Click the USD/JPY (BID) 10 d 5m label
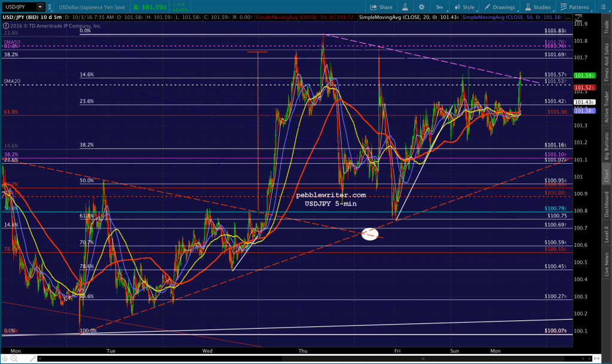The width and height of the screenshot is (612, 364). pyautogui.click(x=32, y=17)
